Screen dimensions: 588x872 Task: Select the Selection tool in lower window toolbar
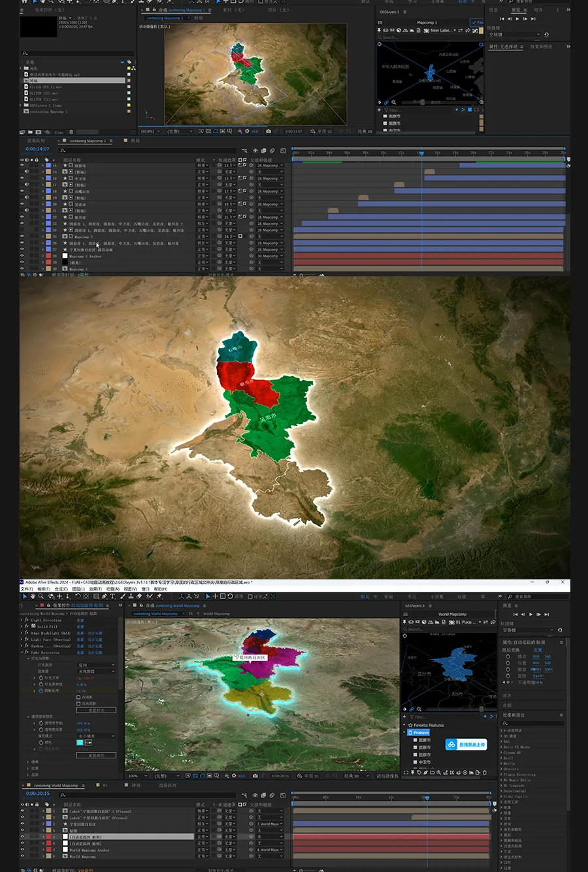point(24,596)
